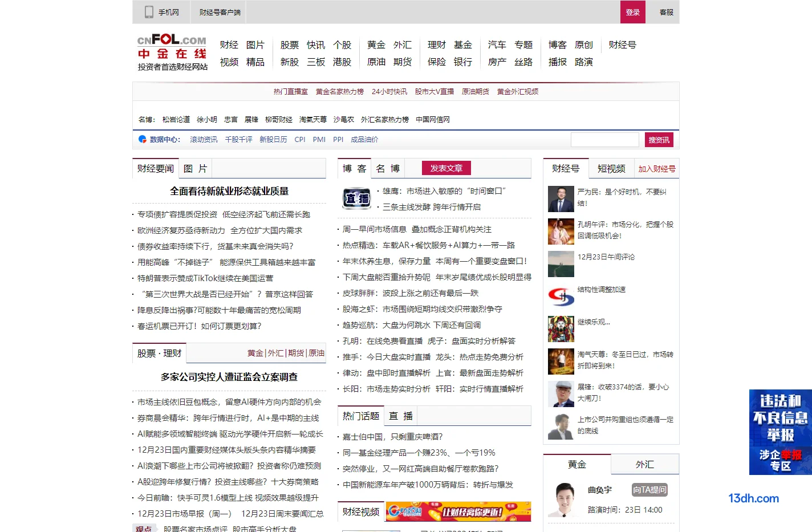Open the 原油 link in 股票·理财 header

click(316, 354)
